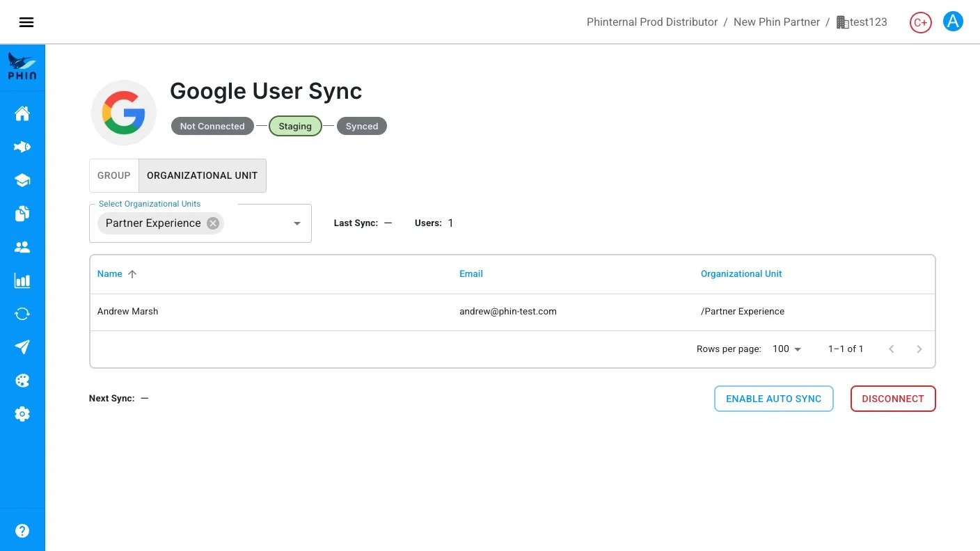Open the analytics bar chart icon
980x551 pixels.
tap(22, 280)
